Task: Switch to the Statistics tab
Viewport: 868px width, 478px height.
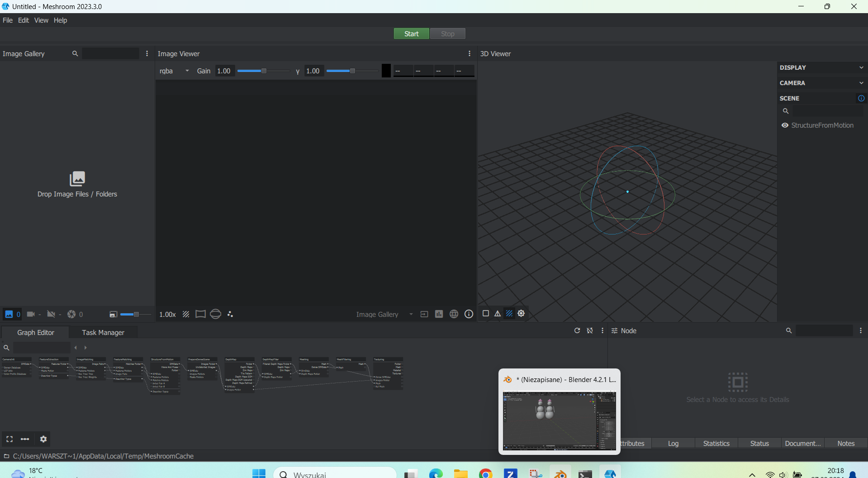Action: pyautogui.click(x=716, y=444)
